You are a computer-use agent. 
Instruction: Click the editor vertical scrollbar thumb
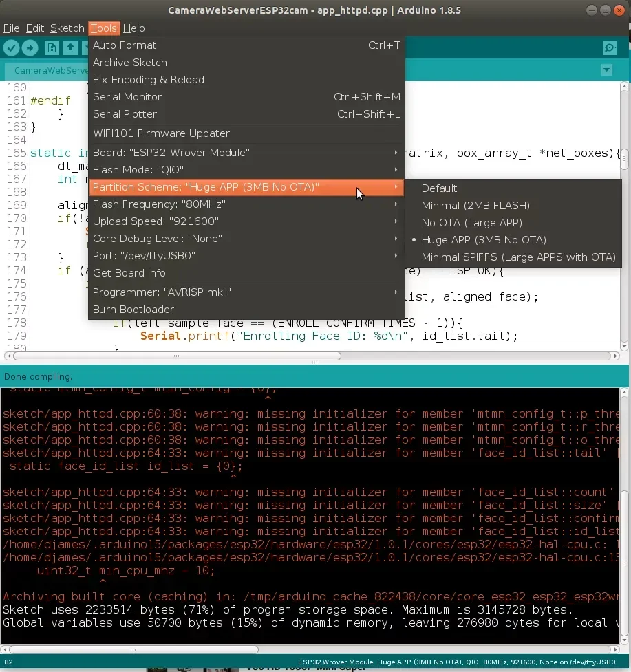pyautogui.click(x=624, y=160)
